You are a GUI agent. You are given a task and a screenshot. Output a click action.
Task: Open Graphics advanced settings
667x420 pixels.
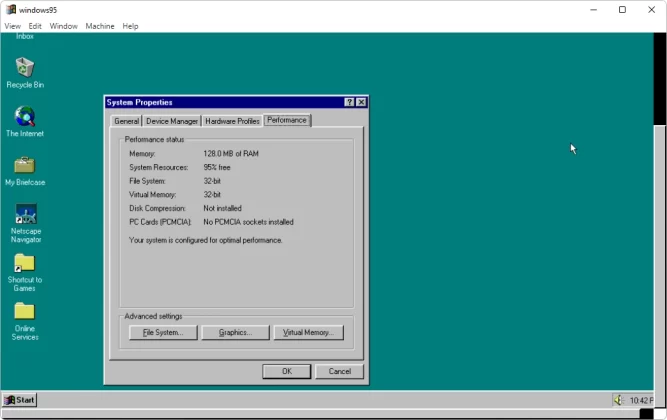click(235, 332)
